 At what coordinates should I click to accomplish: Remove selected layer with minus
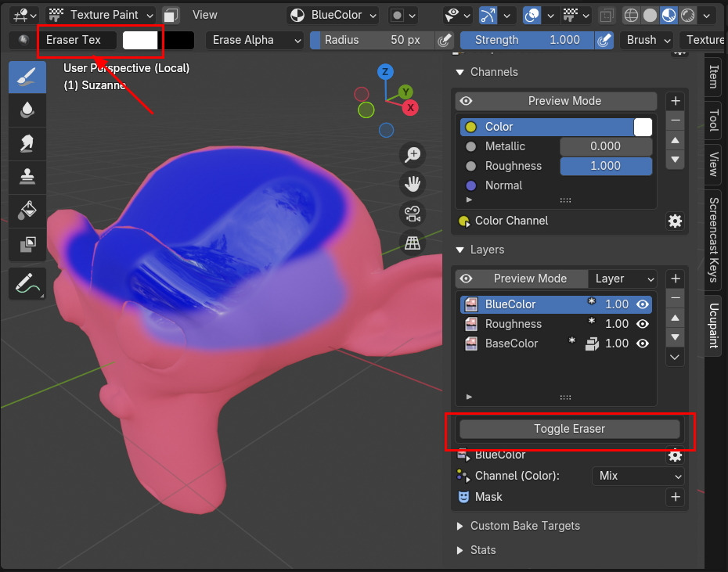pos(676,297)
